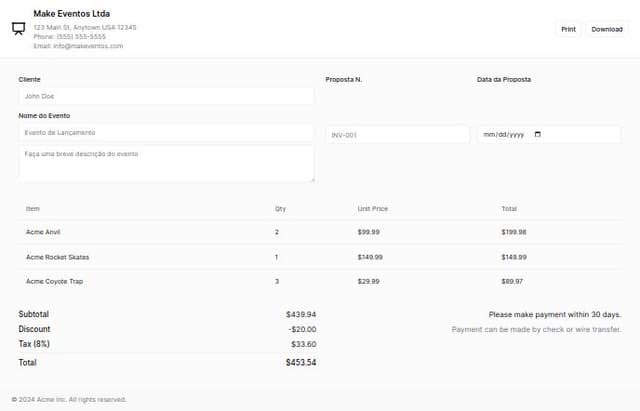Screen dimensions: 640x411
Task: Click the Download button
Action: coord(607,29)
